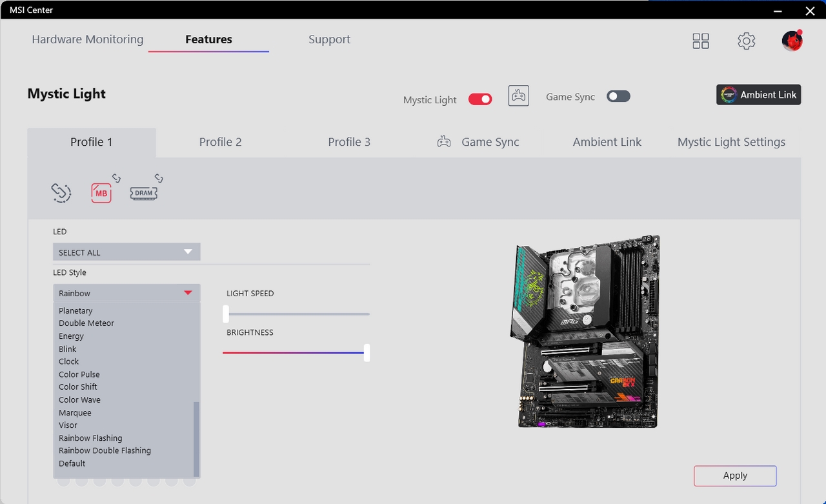The image size is (826, 504).
Task: Click the Light Speed slider handle
Action: coord(226,314)
